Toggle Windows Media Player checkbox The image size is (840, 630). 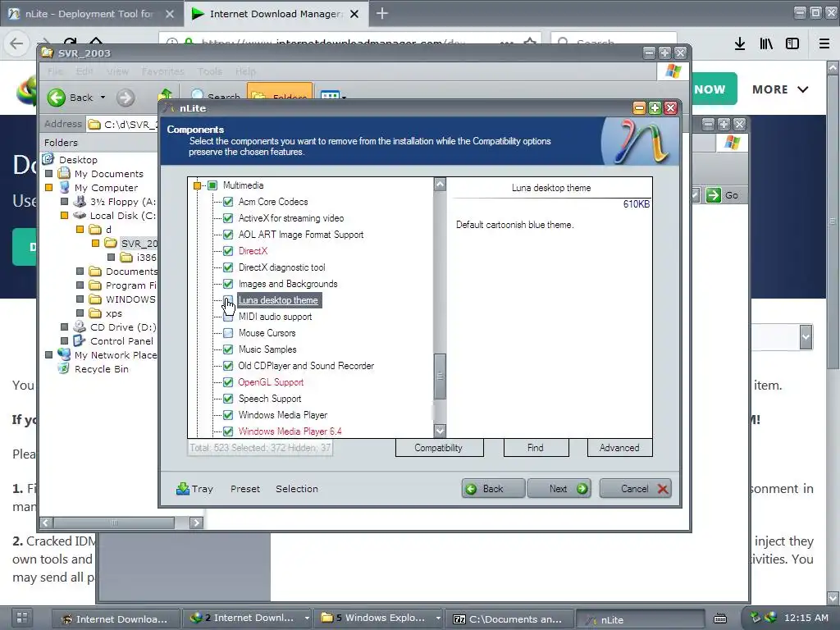[228, 414]
